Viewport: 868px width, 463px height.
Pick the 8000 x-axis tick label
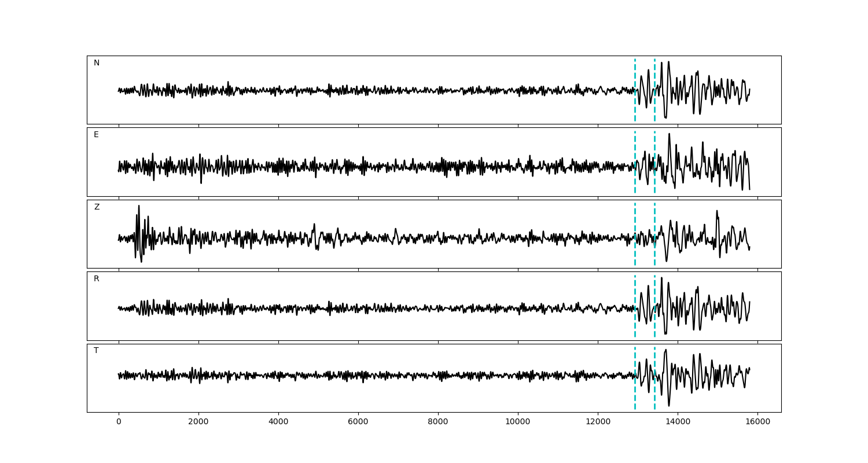(x=438, y=422)
